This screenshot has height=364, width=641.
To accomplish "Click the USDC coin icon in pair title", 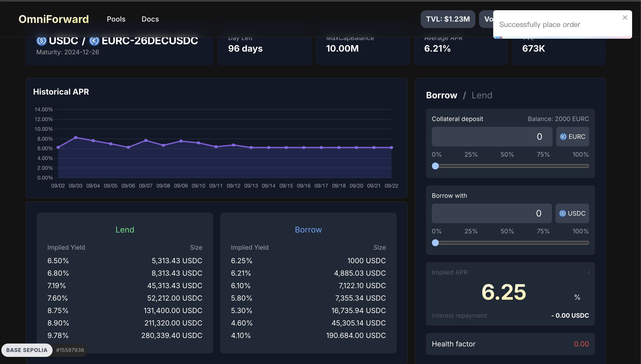I will point(41,41).
